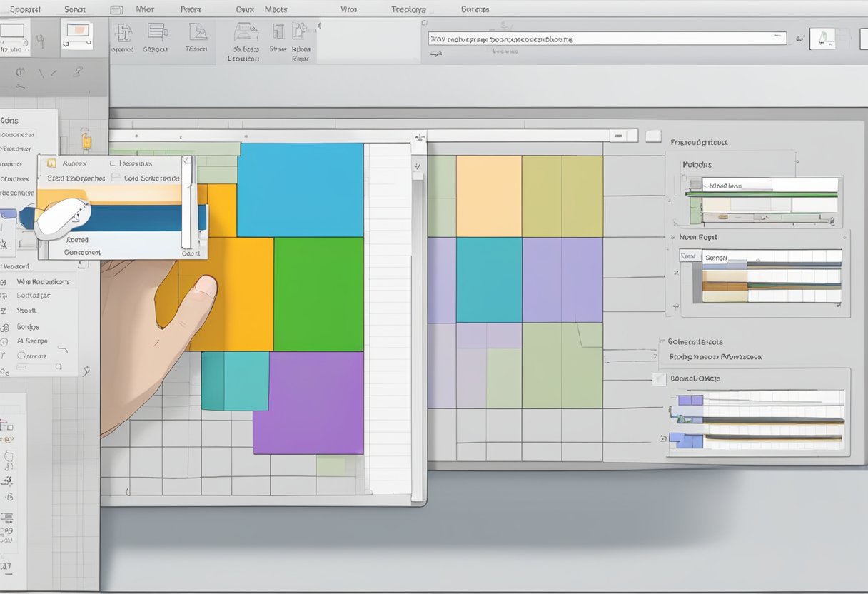
Task: Click the first ribbon icon with document arrows
Action: (123, 32)
